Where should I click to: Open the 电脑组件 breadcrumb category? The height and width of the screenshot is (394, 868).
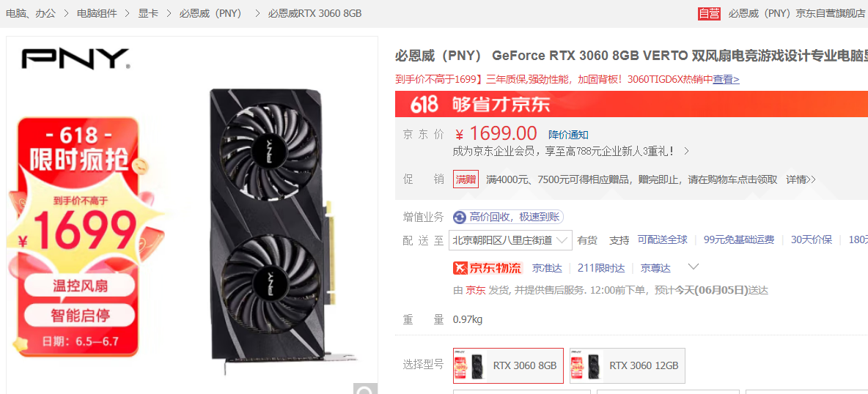97,13
